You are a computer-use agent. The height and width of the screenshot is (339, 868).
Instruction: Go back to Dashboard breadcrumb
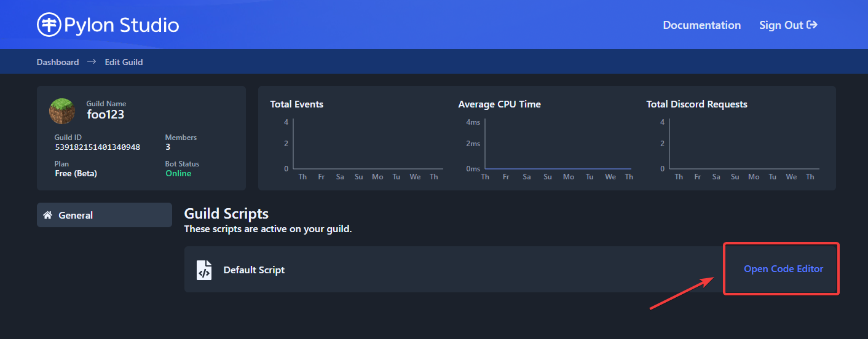(58, 62)
